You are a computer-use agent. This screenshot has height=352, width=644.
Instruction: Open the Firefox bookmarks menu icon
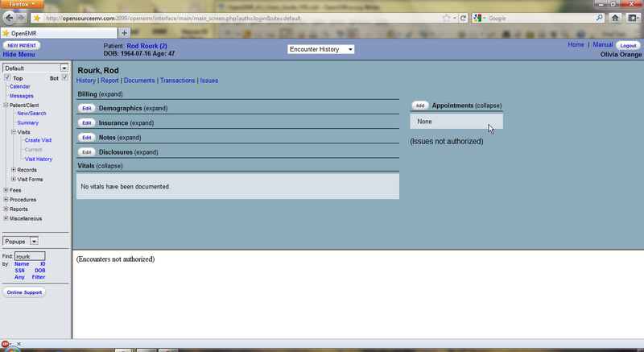[634, 18]
